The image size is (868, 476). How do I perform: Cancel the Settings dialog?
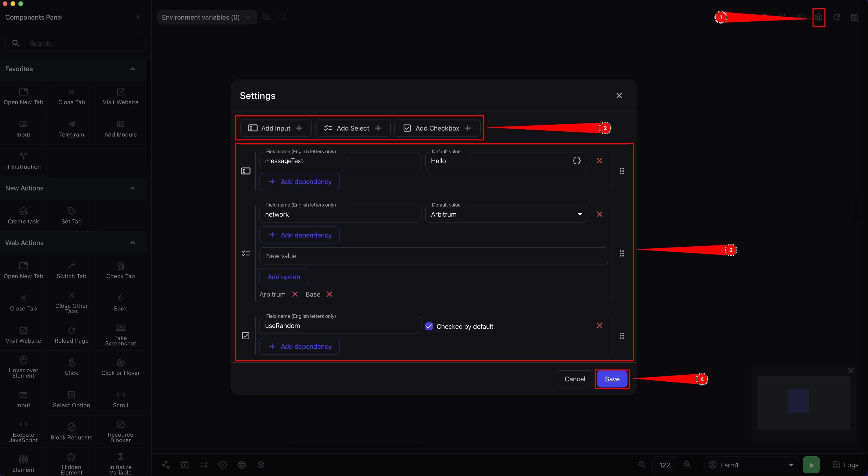pos(575,379)
